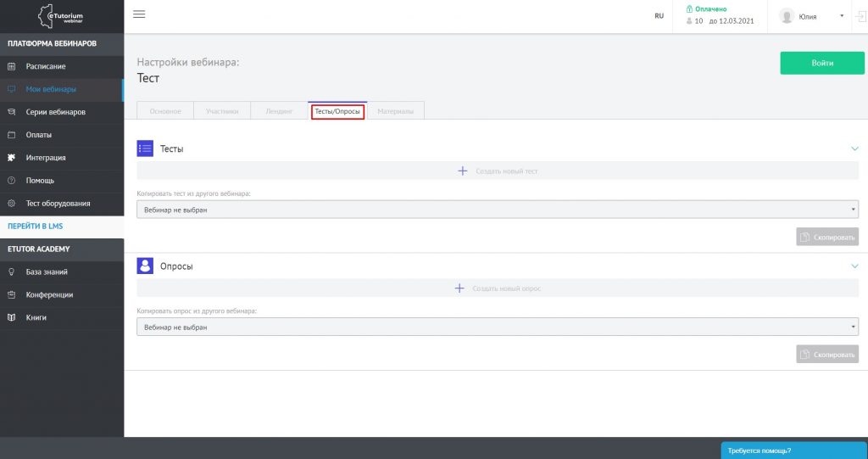Viewport: 868px width, 459px height.
Task: Click the Тест оборудования gear icon
Action: [x=12, y=204]
